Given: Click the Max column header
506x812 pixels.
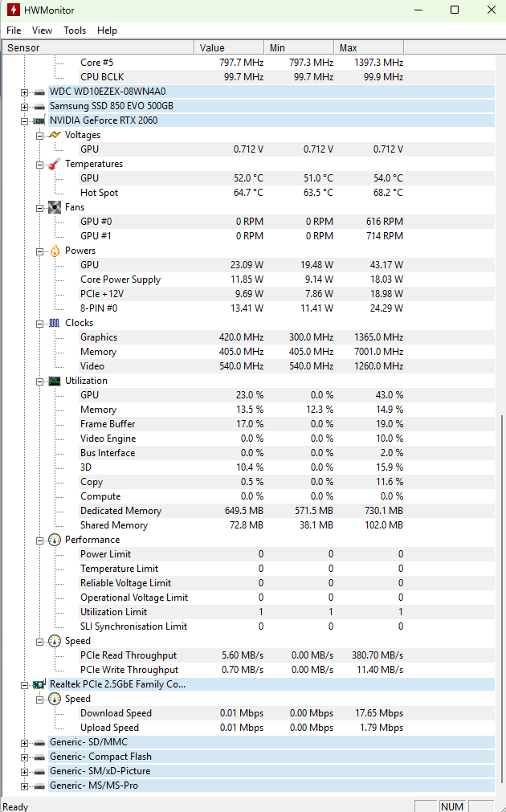Looking at the screenshot, I should [368, 47].
